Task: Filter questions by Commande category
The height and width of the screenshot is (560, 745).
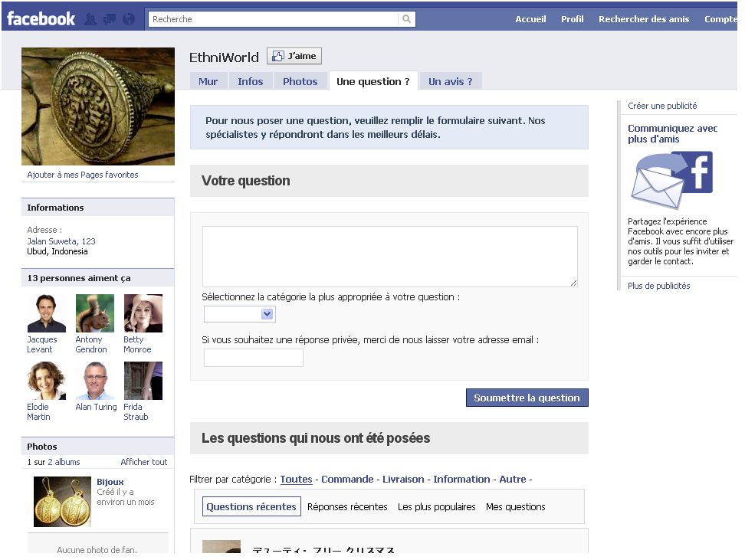Action: [347, 479]
